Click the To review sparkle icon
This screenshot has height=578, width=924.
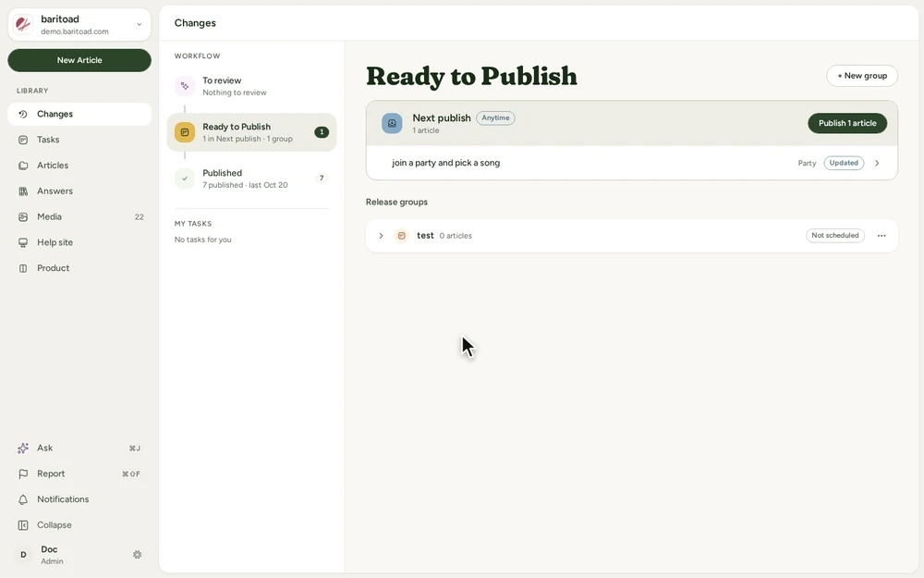185,86
